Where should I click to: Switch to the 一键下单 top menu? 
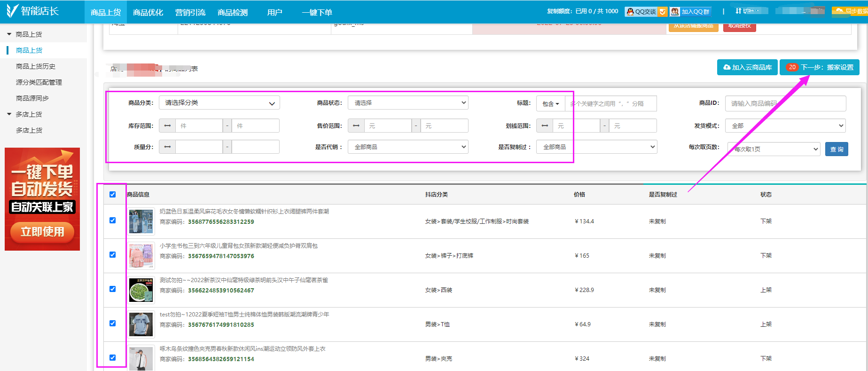[x=317, y=12]
